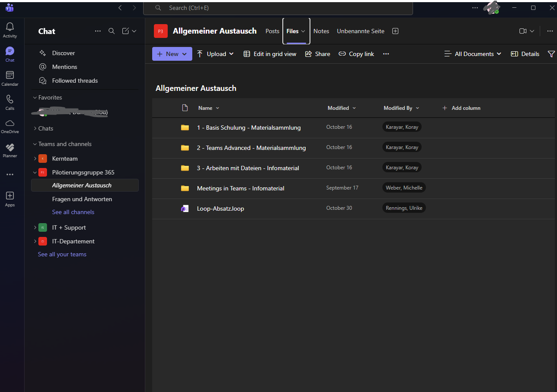
Task: Click the Copy link button
Action: [356, 54]
